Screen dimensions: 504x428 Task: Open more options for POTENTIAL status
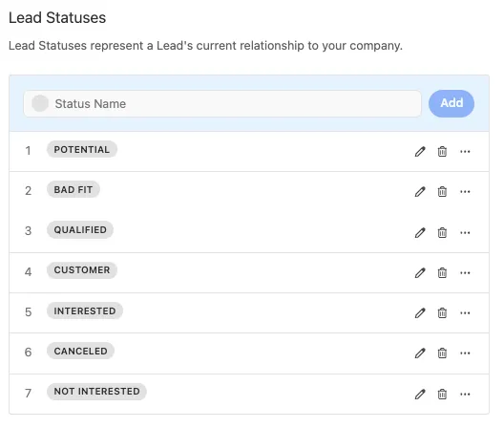point(465,151)
